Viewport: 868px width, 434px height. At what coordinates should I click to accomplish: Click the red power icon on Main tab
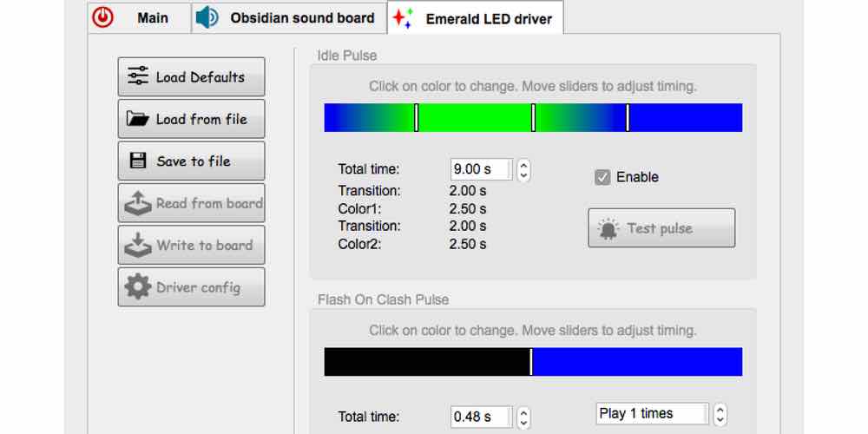pos(103,17)
